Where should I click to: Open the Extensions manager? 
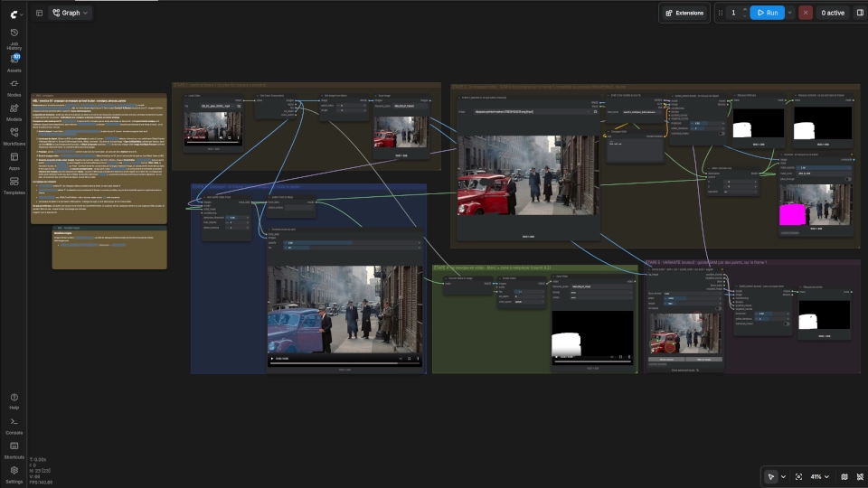pyautogui.click(x=684, y=13)
